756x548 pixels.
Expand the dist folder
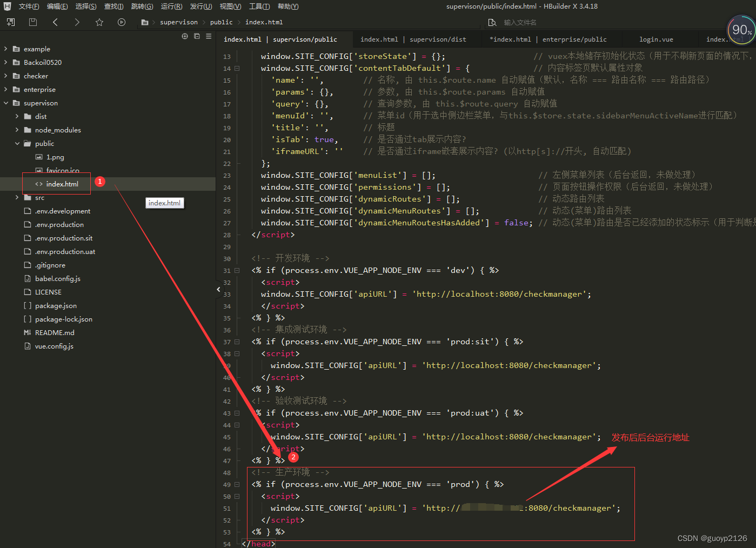click(17, 116)
